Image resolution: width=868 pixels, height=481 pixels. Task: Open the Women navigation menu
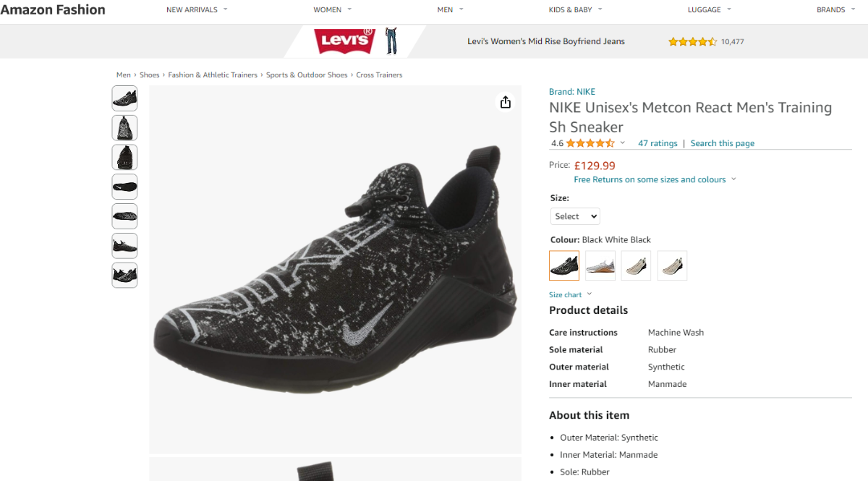333,10
